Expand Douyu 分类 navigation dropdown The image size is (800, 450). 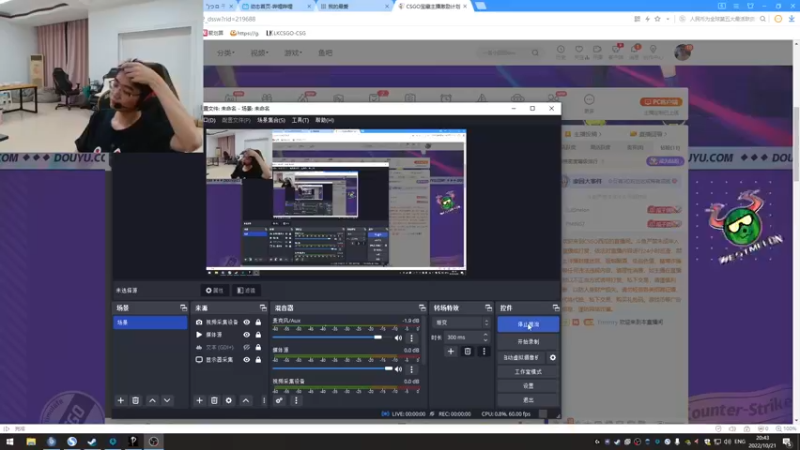[226, 53]
